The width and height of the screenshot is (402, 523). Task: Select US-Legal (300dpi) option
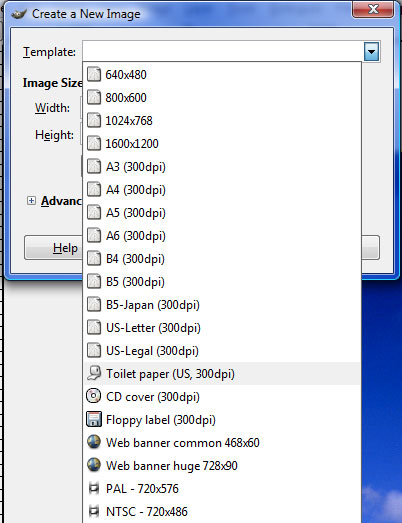coord(222,351)
